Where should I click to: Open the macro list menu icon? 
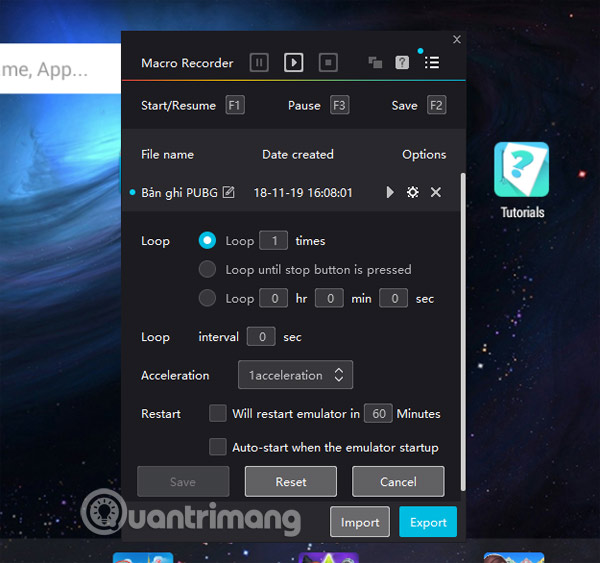click(x=432, y=62)
